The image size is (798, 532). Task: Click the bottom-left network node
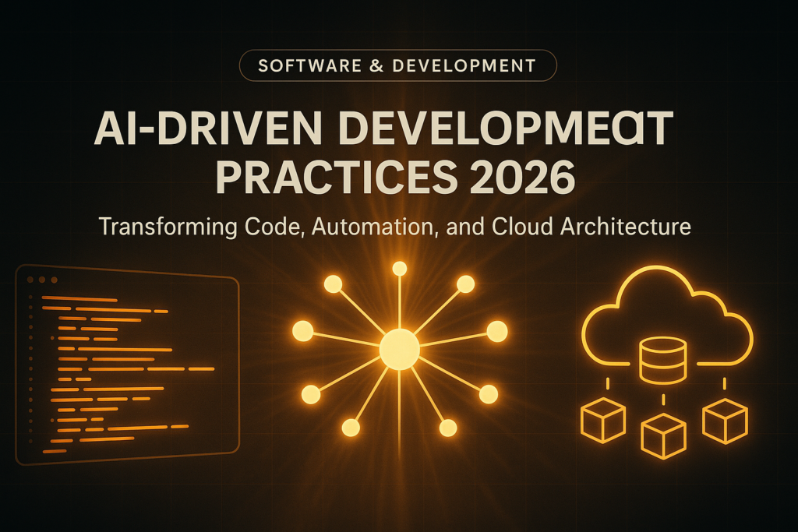351,428
